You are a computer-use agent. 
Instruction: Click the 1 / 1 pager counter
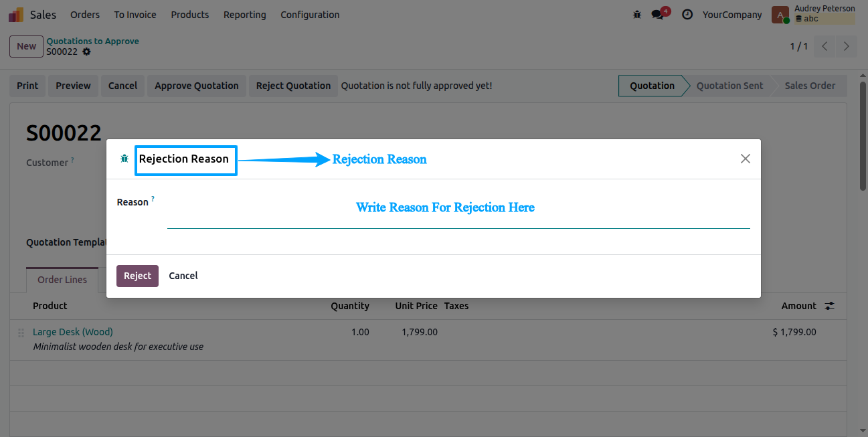(799, 46)
